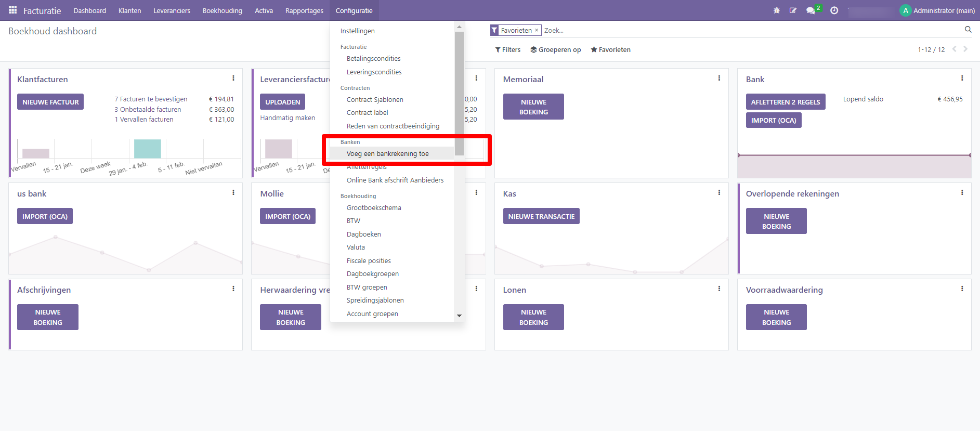
Task: Open the conversations chat bubble icon
Action: coord(811,10)
